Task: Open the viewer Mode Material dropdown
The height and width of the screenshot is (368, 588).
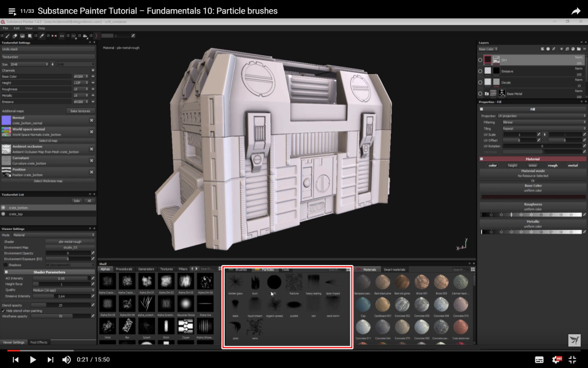Action: coord(54,235)
